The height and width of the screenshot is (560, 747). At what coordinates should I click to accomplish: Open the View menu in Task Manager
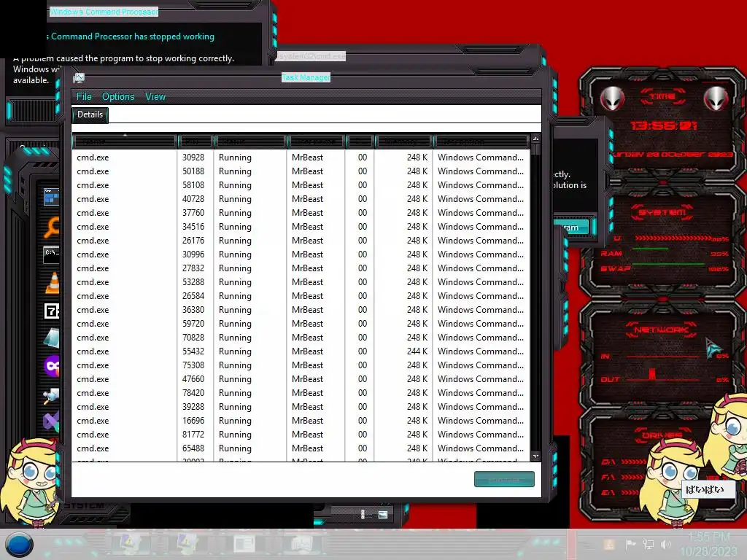click(155, 97)
